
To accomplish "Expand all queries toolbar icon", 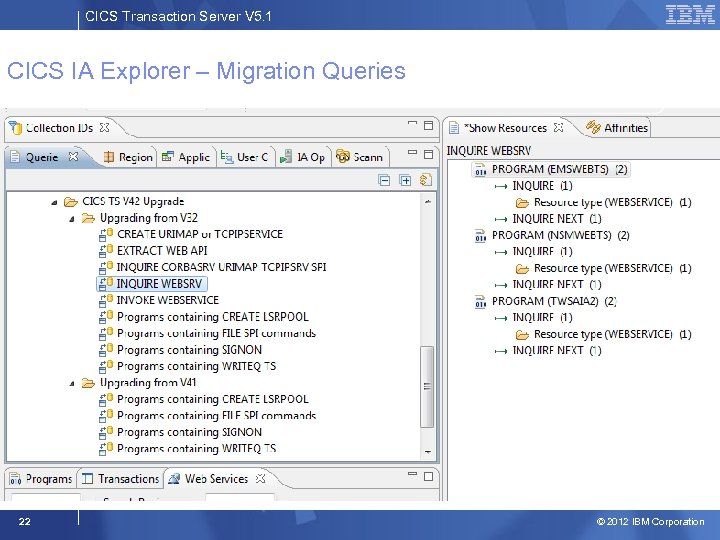I will 405,180.
